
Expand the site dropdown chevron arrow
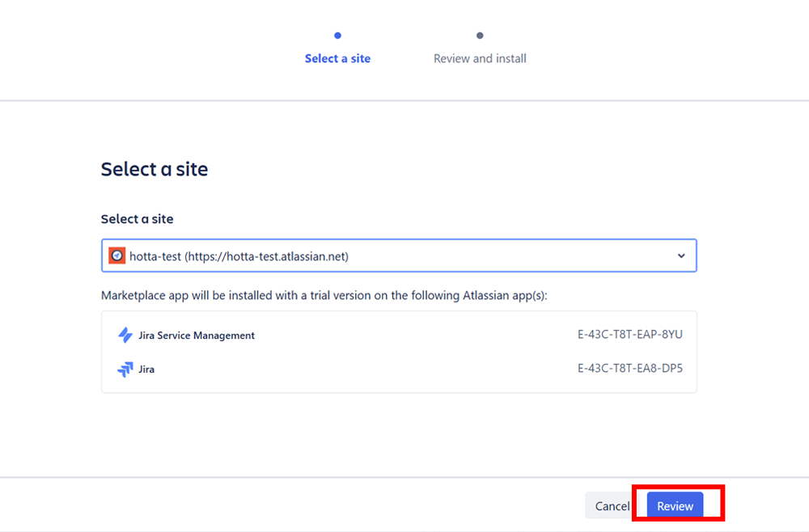click(x=681, y=255)
